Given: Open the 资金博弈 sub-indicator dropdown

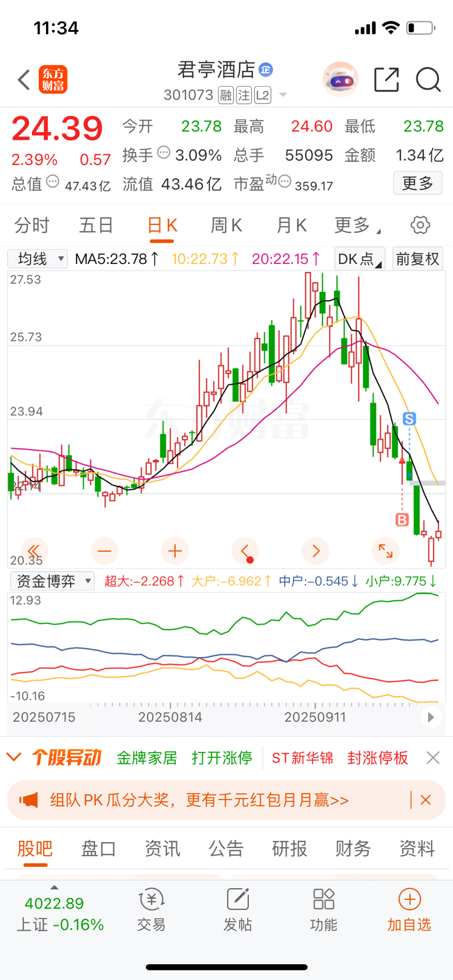Looking at the screenshot, I should click(x=52, y=581).
